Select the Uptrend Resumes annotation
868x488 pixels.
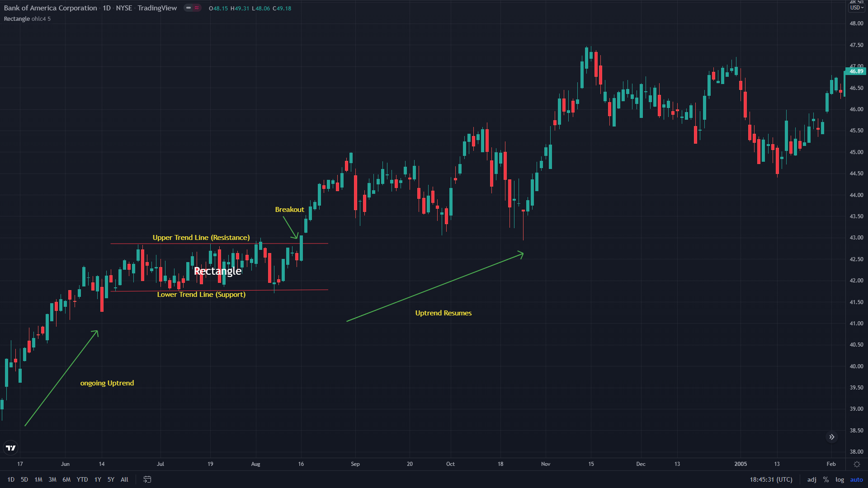coord(443,313)
